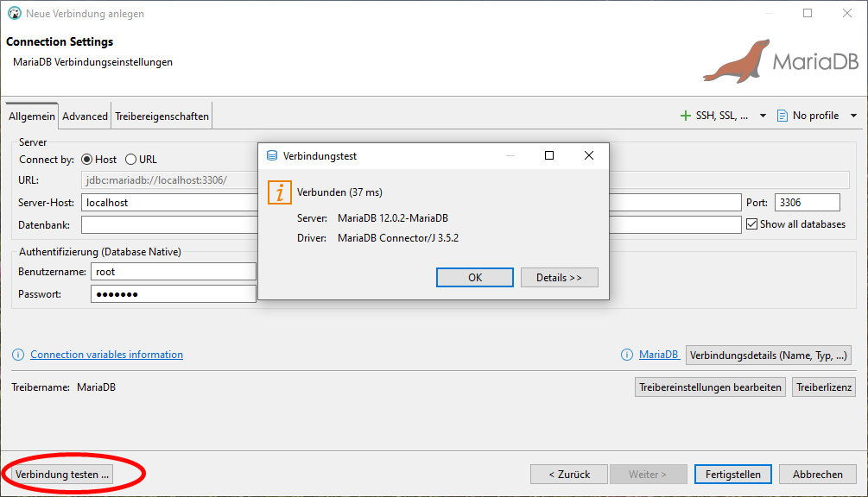Select the URL radio button
Viewport: 868px width, 497px height.
click(131, 160)
